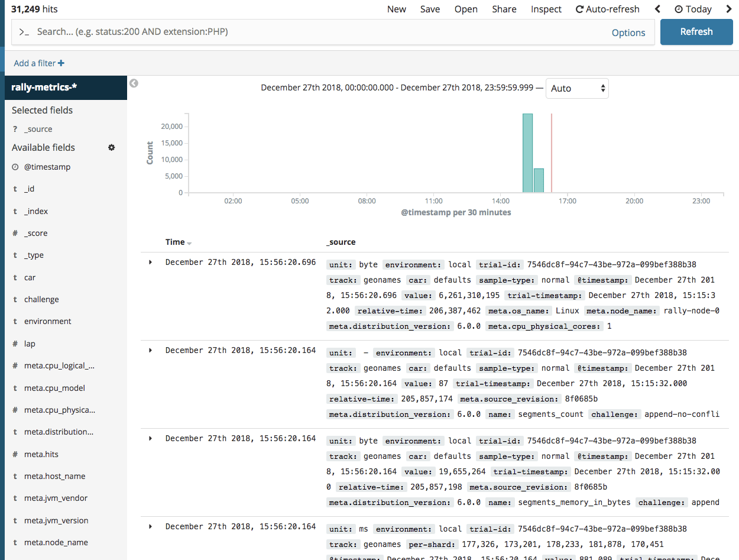The image size is (739, 560).
Task: Click New in the top menu
Action: 397,9
